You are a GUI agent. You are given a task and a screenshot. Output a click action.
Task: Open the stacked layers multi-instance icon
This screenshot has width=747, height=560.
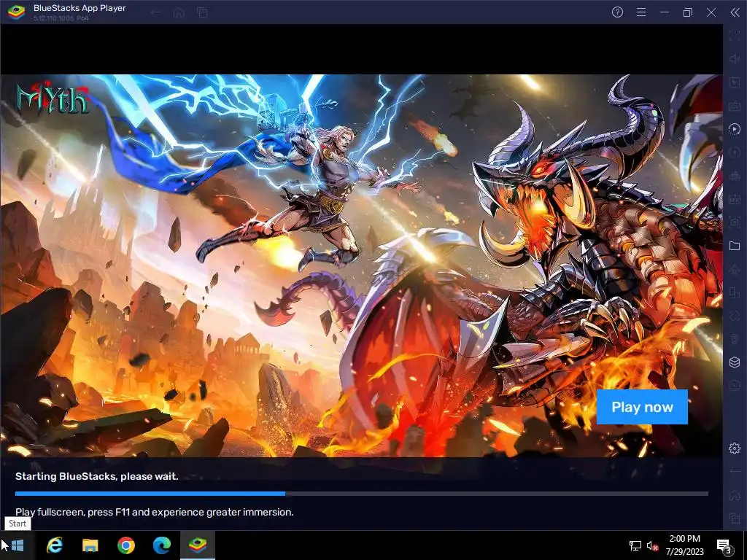point(735,362)
